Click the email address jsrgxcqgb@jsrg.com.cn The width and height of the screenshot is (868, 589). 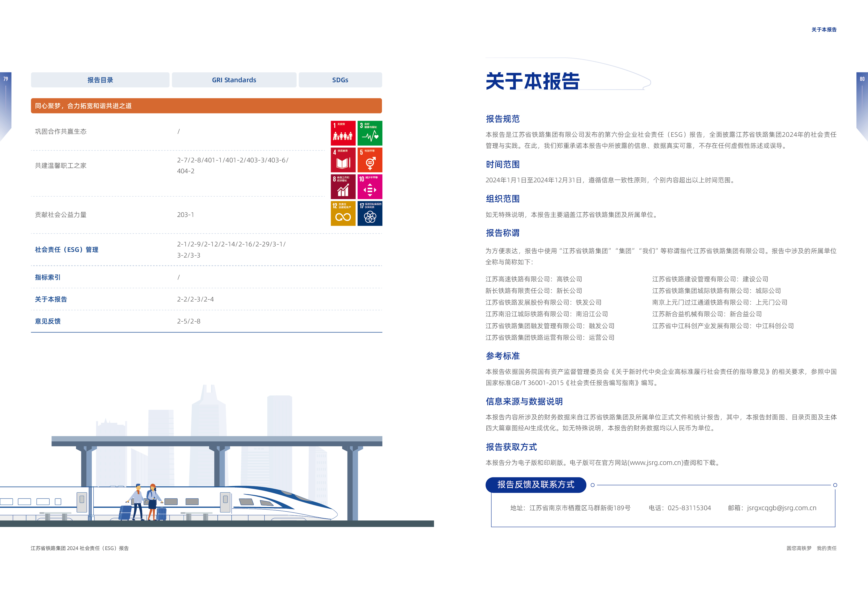(x=781, y=508)
